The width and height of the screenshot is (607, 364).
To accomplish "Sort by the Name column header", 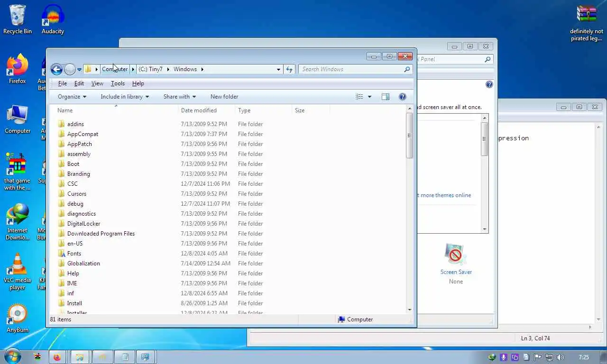I will (114, 110).
